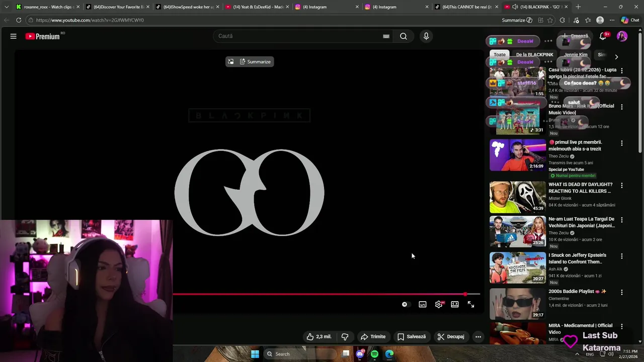The width and height of the screenshot is (644, 362).
Task: Open a new browser tab
Action: click(x=578, y=7)
